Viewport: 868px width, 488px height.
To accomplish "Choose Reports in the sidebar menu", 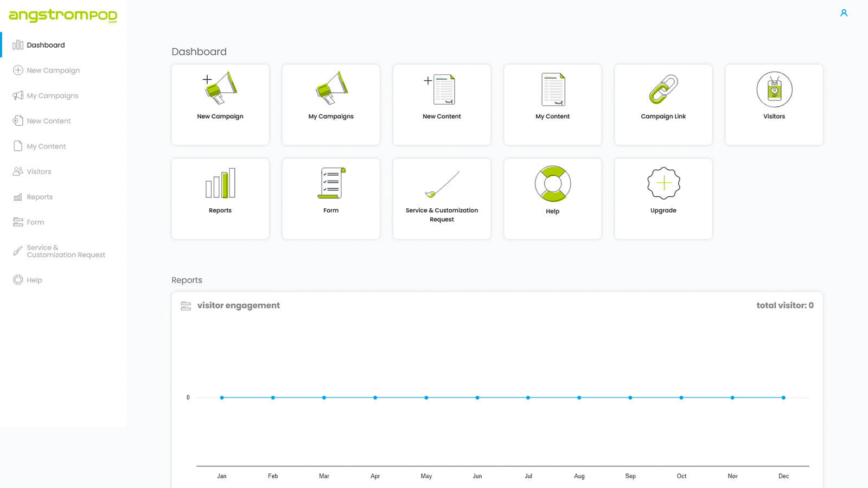I will (40, 197).
